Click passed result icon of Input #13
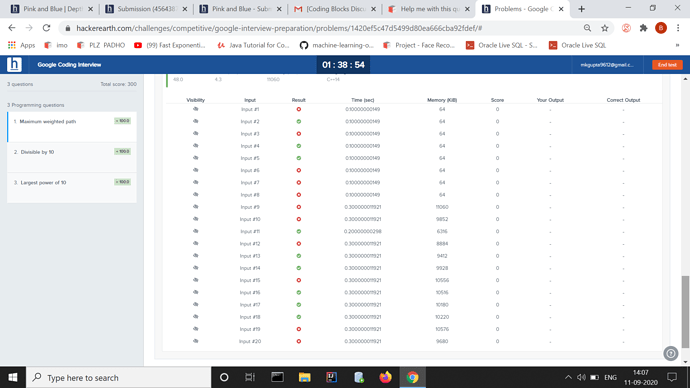Screen dimensions: 690x388 (x=298, y=256)
